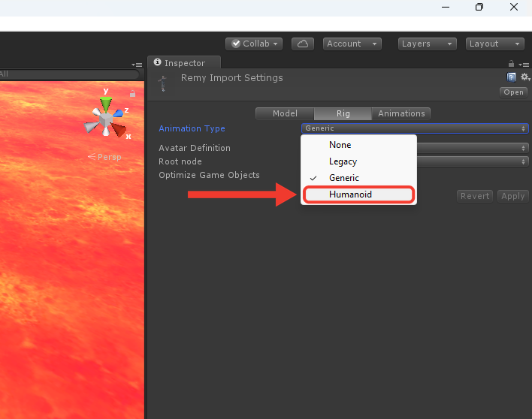Open the Root node dropdown
This screenshot has height=419, width=532.
point(473,161)
